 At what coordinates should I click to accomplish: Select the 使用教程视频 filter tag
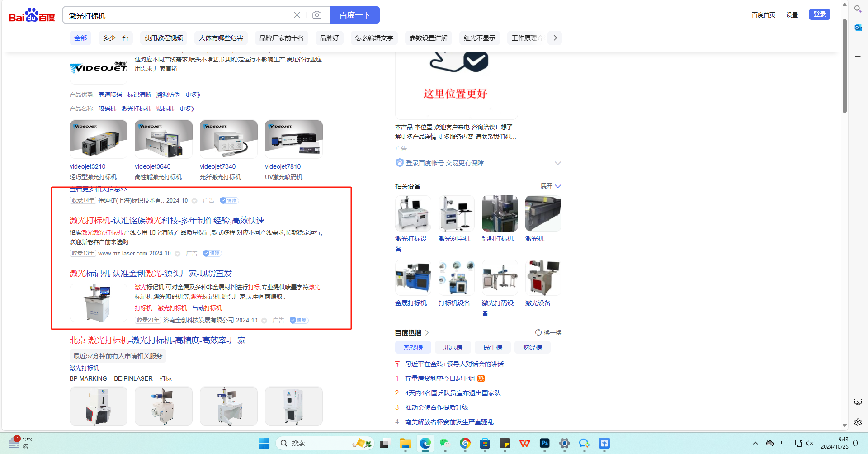coord(164,38)
